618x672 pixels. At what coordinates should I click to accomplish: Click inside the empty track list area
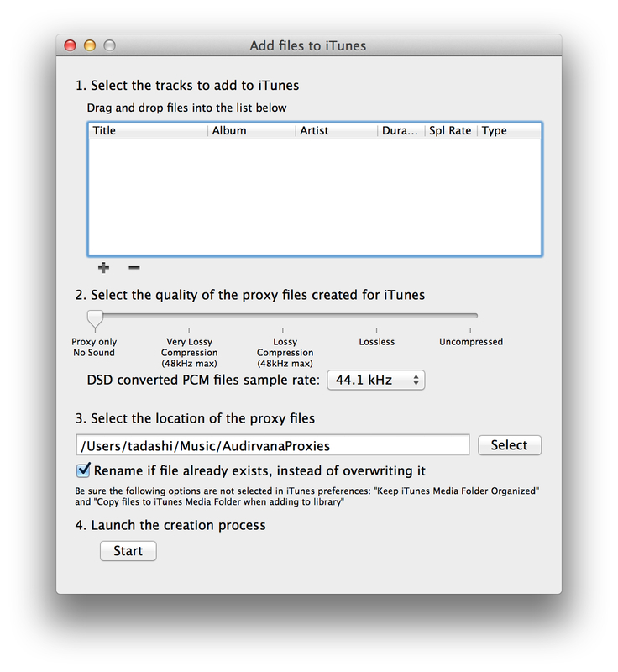pyautogui.click(x=315, y=197)
